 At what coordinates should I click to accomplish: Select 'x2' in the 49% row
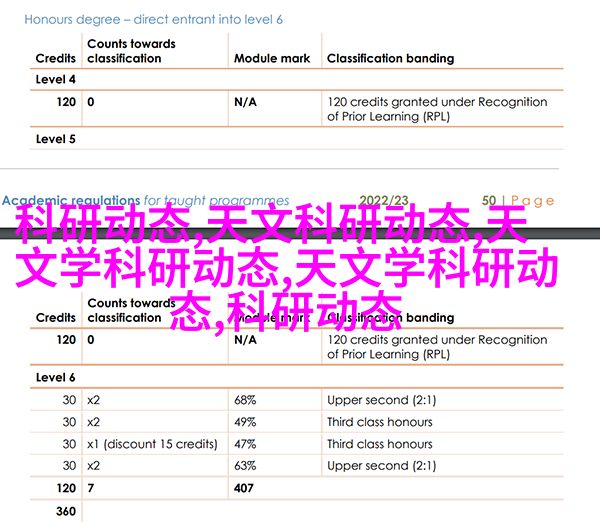point(93,422)
